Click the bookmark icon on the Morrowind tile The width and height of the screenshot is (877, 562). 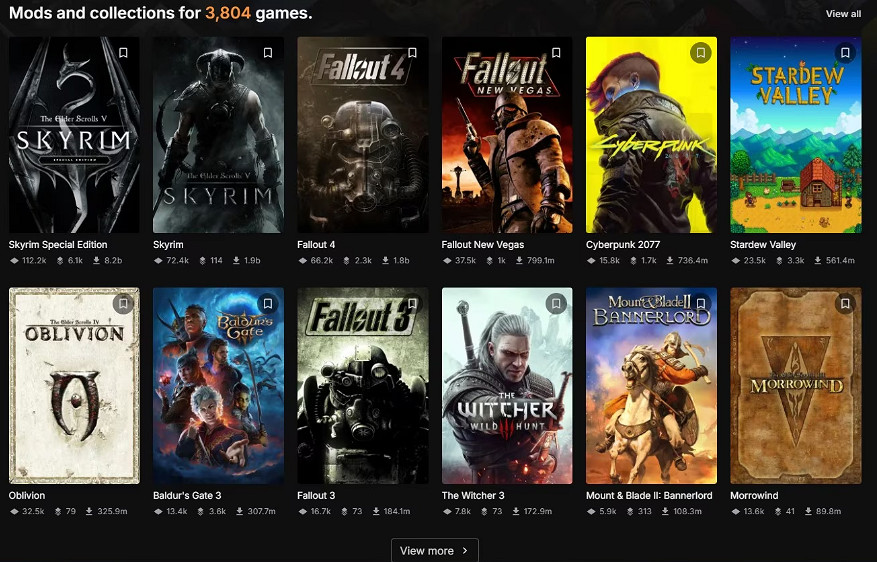point(845,304)
